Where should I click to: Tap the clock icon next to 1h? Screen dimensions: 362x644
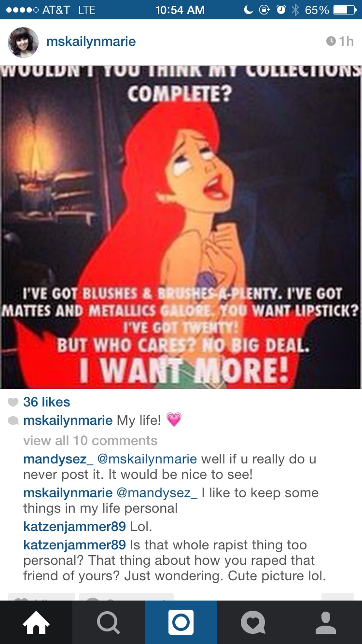coord(331,42)
